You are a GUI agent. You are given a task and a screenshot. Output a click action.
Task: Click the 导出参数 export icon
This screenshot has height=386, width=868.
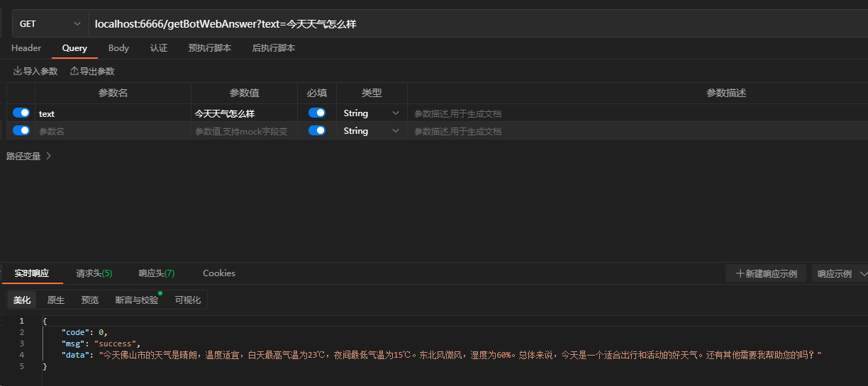pos(74,72)
